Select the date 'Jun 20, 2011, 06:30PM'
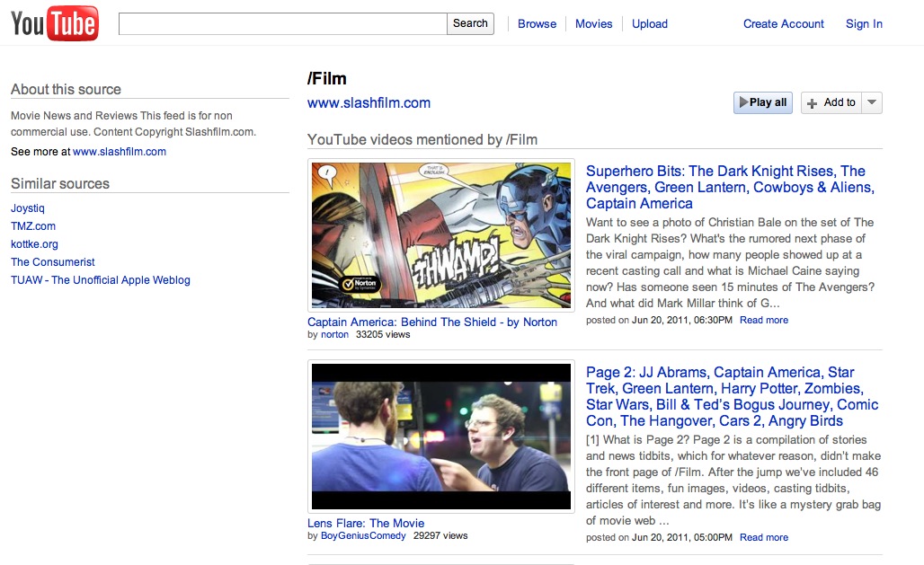This screenshot has width=924, height=565. (x=682, y=320)
